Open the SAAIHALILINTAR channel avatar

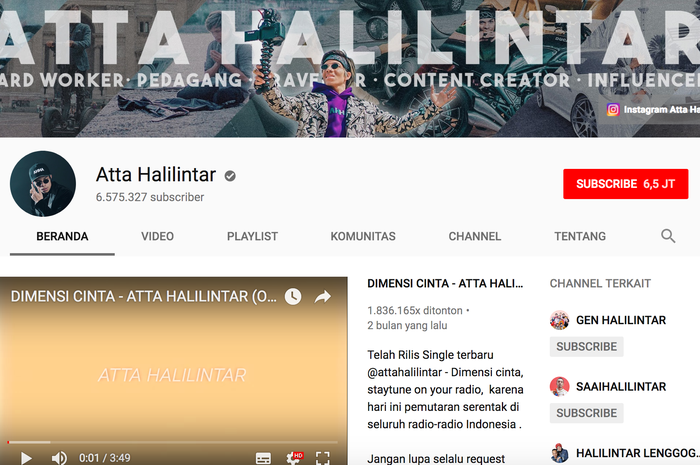click(559, 386)
